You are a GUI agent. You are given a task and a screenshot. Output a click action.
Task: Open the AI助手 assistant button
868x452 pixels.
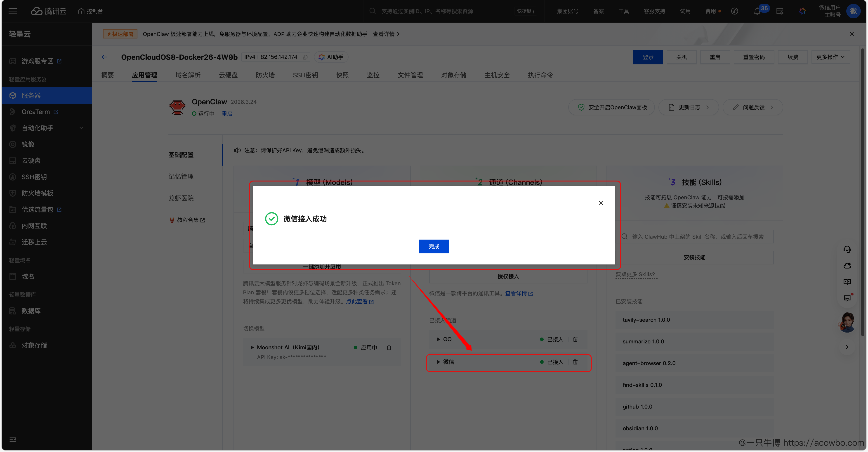331,57
